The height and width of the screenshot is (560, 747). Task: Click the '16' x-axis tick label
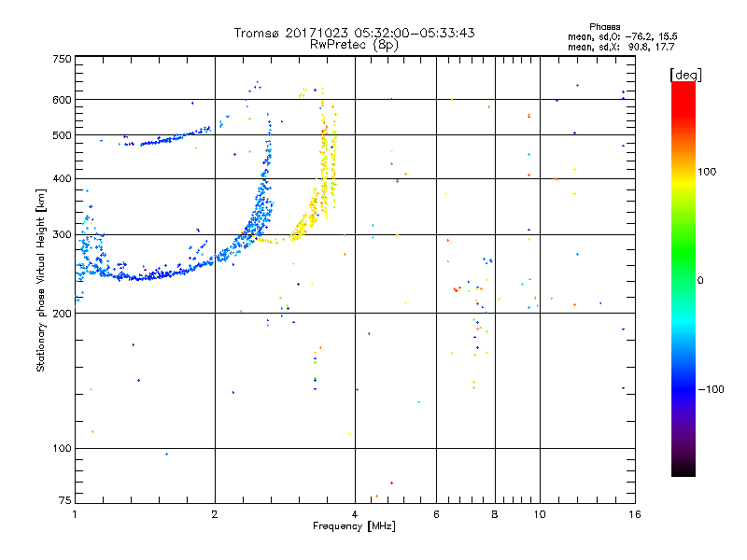click(x=632, y=514)
